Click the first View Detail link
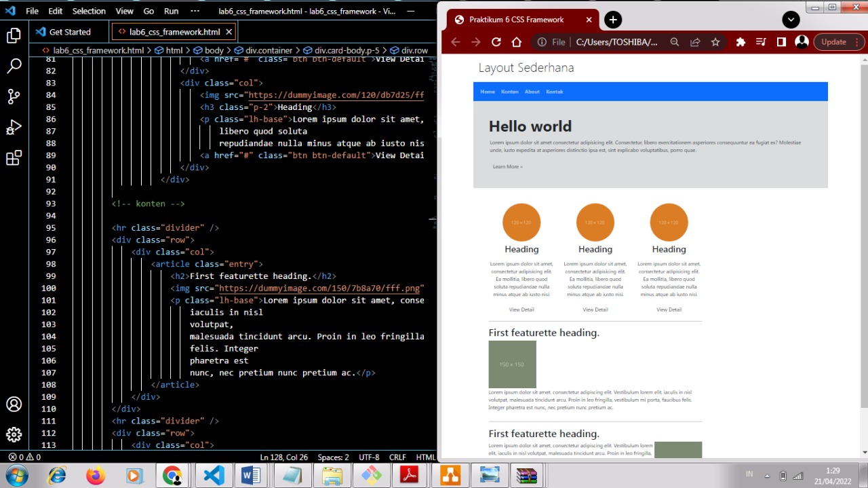Image resolution: width=868 pixels, height=488 pixels. [x=521, y=309]
